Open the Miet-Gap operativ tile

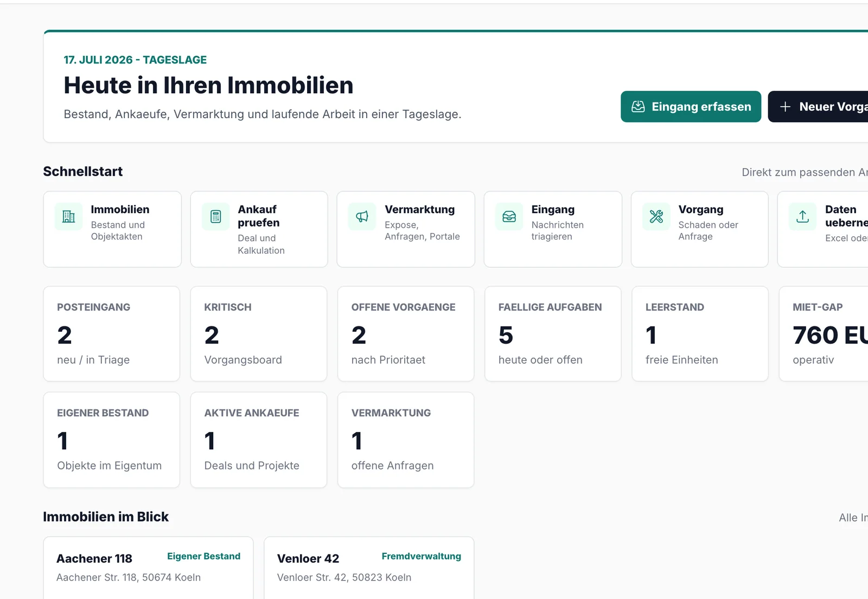click(x=824, y=334)
